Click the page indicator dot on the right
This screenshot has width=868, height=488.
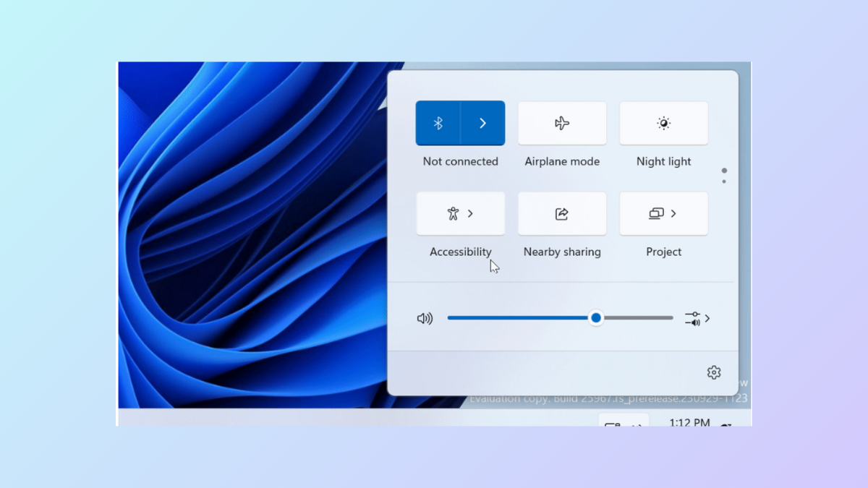tap(724, 174)
